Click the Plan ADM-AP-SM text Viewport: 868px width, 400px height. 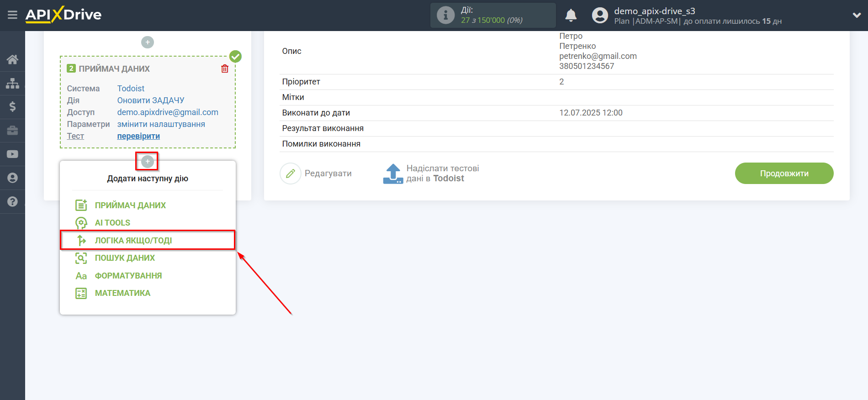647,21
